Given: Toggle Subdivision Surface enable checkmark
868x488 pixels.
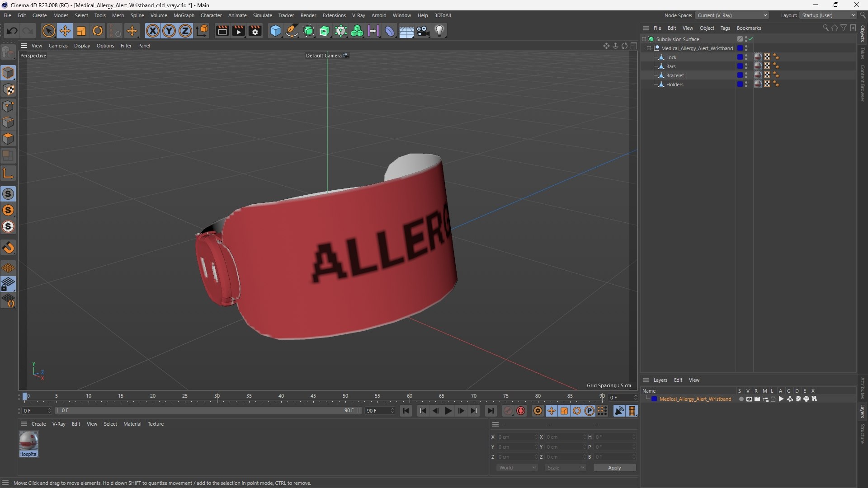Looking at the screenshot, I should (750, 39).
